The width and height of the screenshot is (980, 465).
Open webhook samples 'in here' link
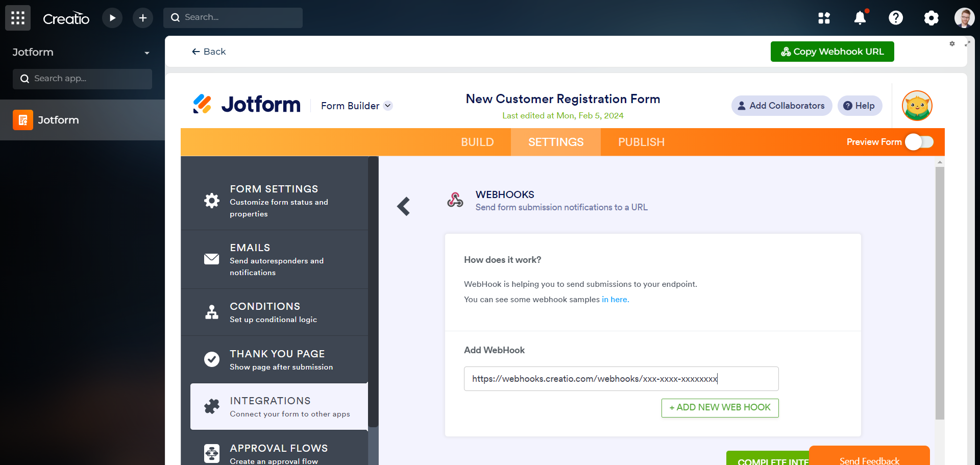point(615,299)
